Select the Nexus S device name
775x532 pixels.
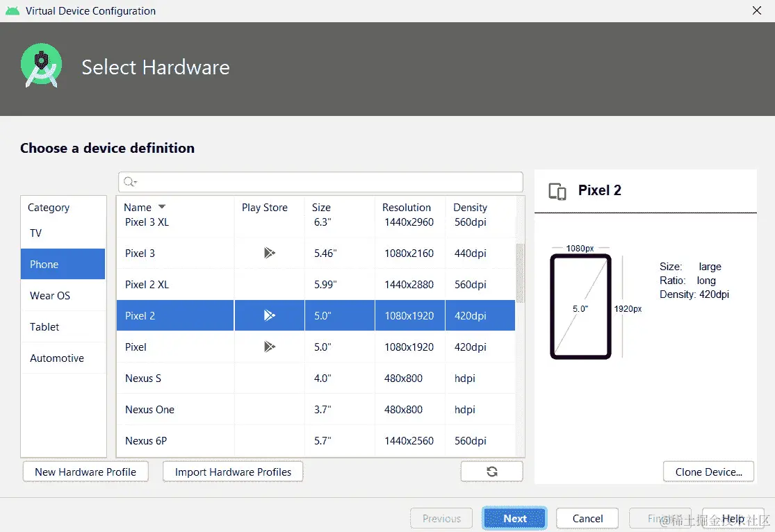tap(143, 379)
